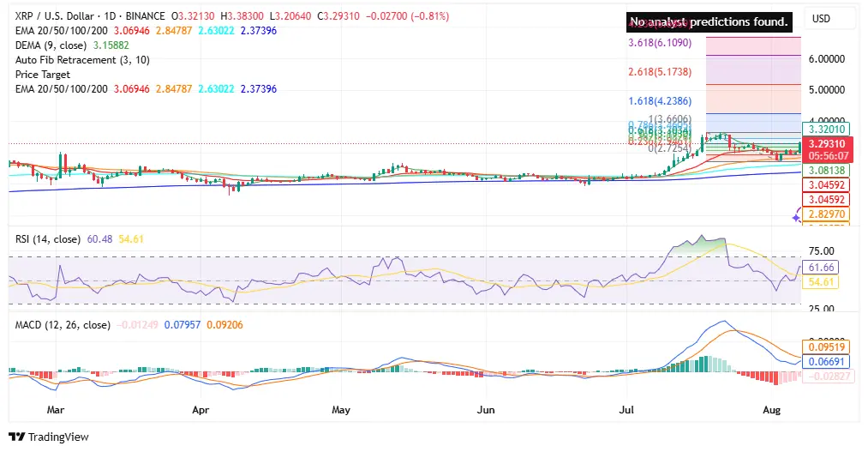Click the red current price label with countdown 05:56:07

(x=828, y=149)
